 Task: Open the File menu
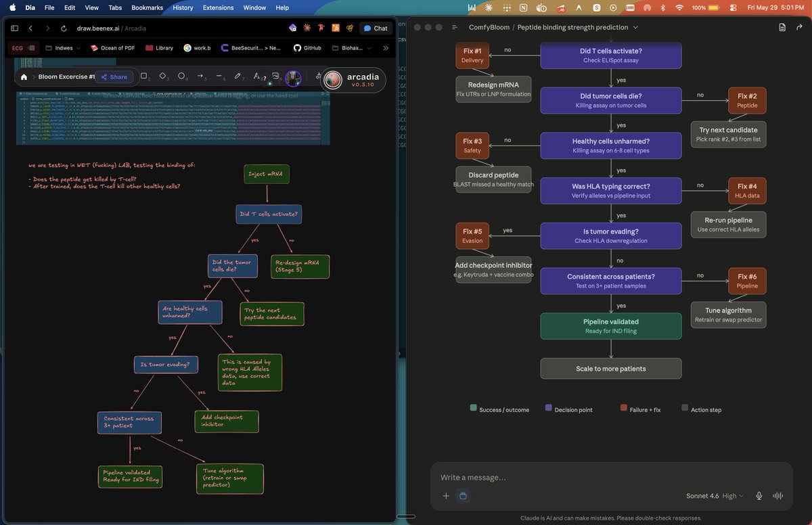point(49,7)
